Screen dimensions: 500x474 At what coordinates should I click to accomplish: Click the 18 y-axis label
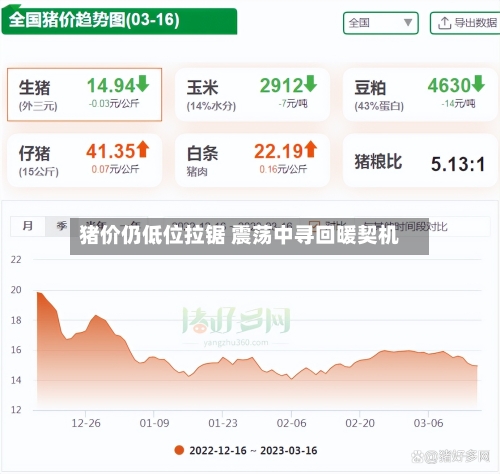(16, 320)
